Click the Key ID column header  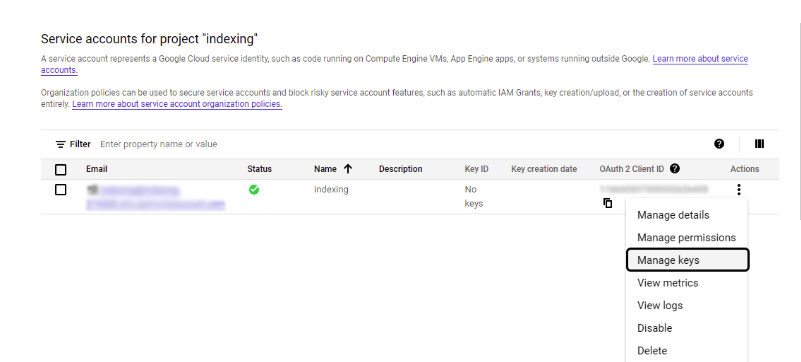coord(476,169)
